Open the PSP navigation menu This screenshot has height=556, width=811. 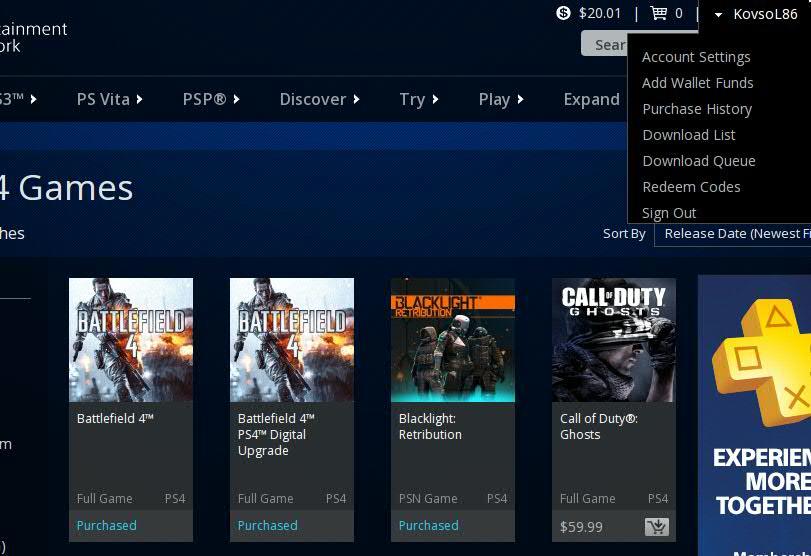211,99
